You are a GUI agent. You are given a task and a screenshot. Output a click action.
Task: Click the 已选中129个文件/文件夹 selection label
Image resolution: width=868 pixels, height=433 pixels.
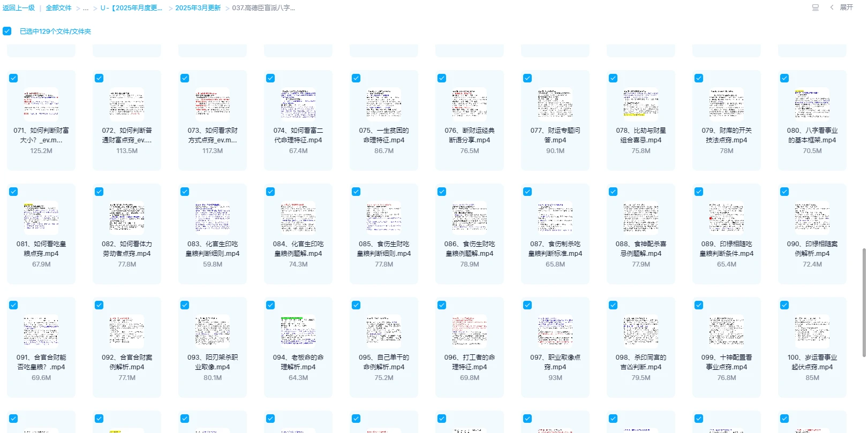click(x=55, y=32)
